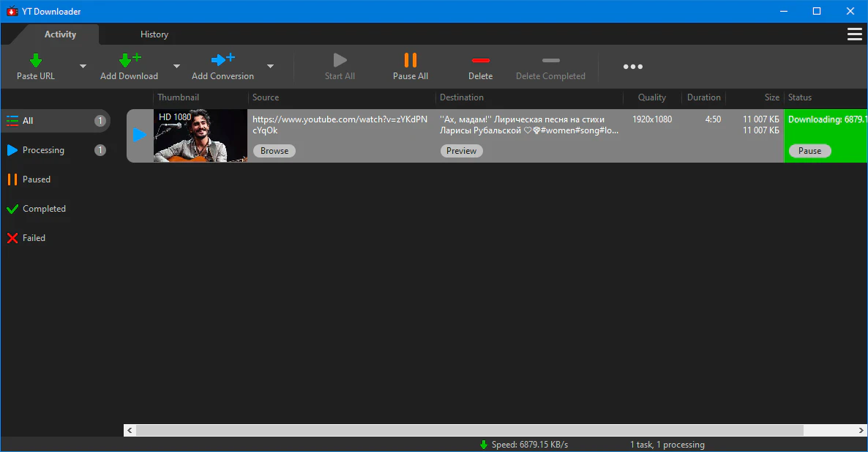The height and width of the screenshot is (452, 868).
Task: Click the red Delete toolbar icon
Action: pyautogui.click(x=480, y=61)
